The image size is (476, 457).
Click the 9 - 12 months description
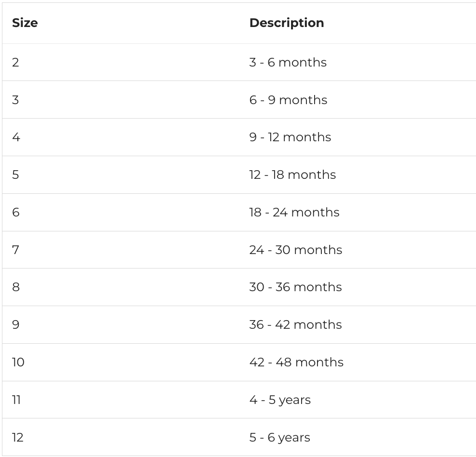point(290,137)
